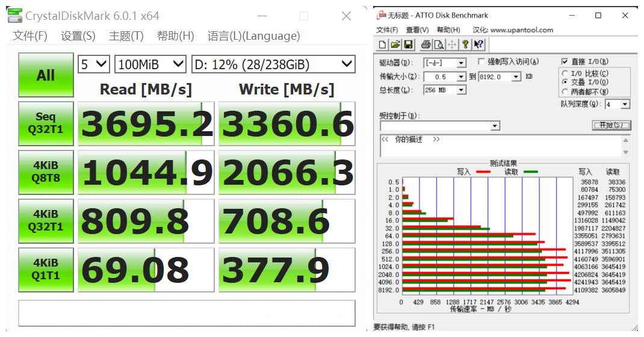Click the 4KiB Q8T8 test button

pyautogui.click(x=46, y=172)
